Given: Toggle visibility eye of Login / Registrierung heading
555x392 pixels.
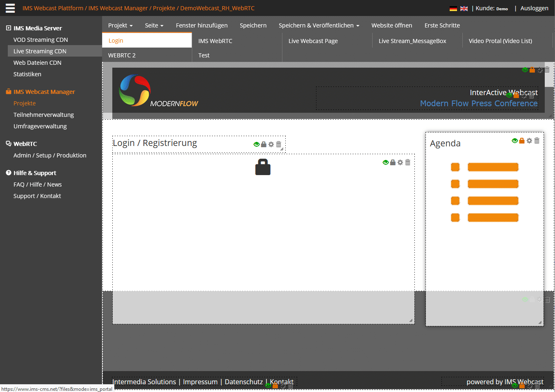Looking at the screenshot, I should pos(256,144).
